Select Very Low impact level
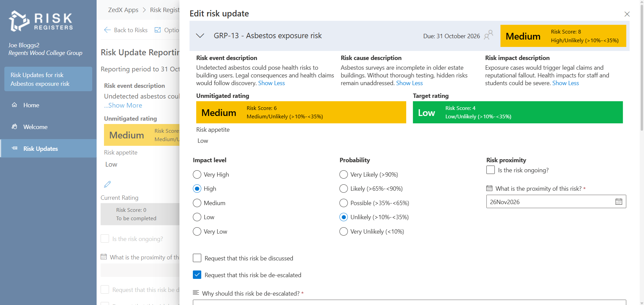 click(x=197, y=232)
